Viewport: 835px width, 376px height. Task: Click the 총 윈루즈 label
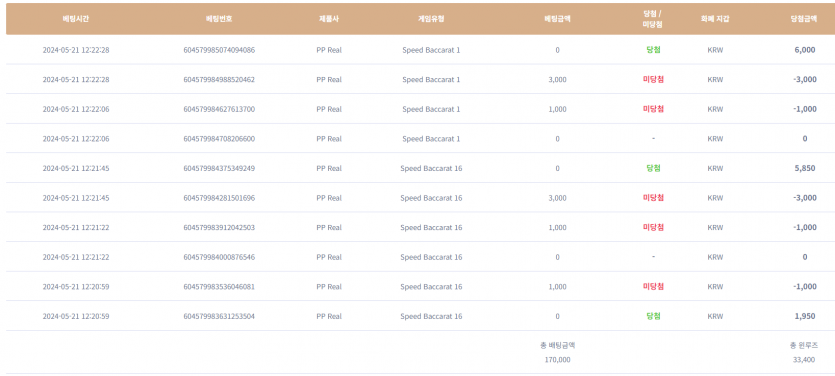click(804, 345)
